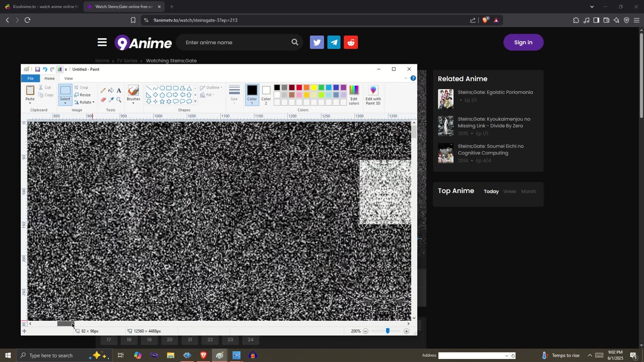Select the Watch Steins;Gate browser tab
The width and height of the screenshot is (644, 362).
pos(123,7)
